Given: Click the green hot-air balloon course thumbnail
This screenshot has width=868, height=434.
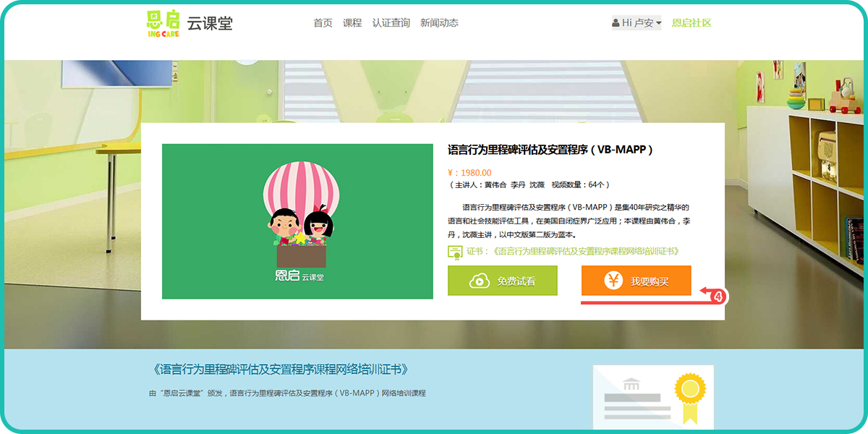Looking at the screenshot, I should [x=297, y=221].
